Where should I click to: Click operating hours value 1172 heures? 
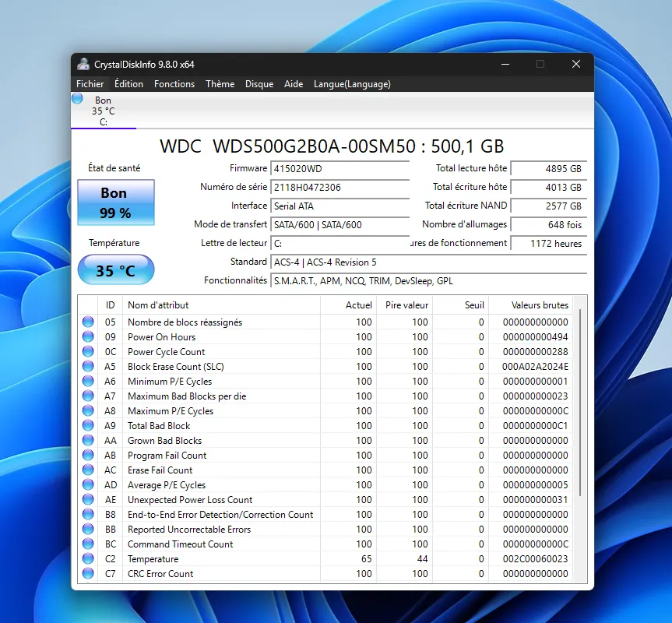[x=548, y=244]
